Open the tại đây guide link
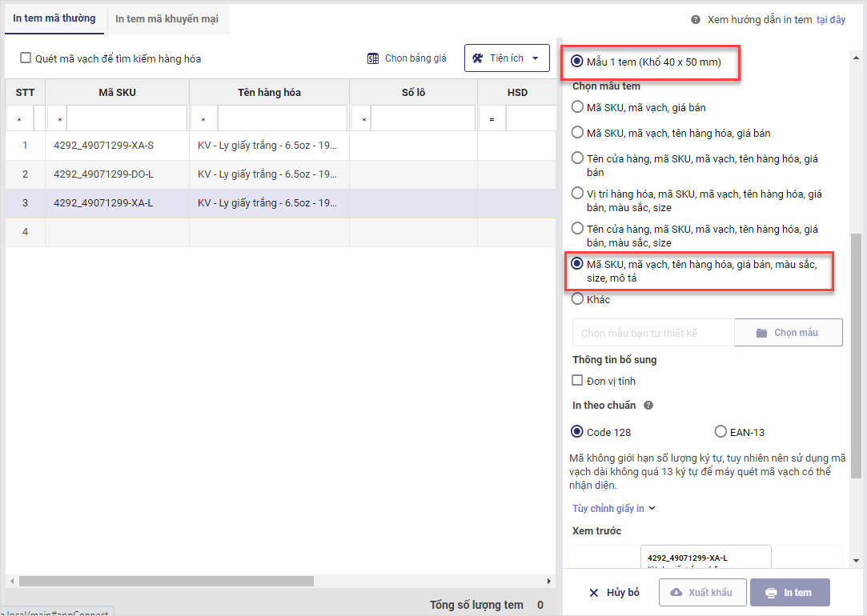The image size is (867, 616). point(831,20)
